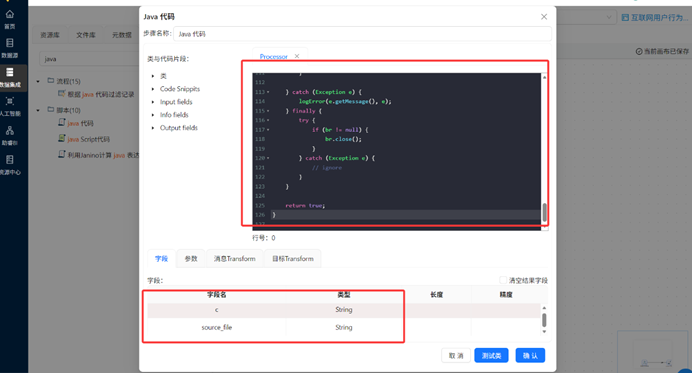The height and width of the screenshot is (373, 692).
Task: Collapse the 流程(15) tree node
Action: click(x=38, y=81)
